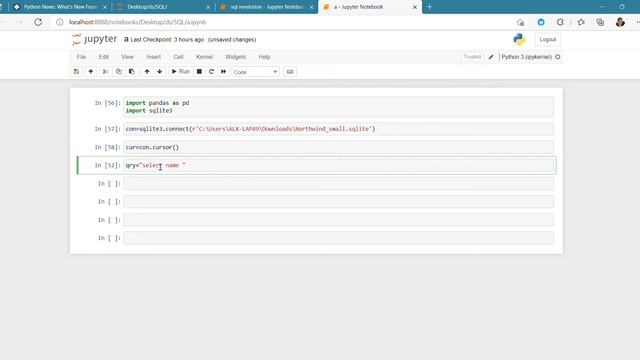This screenshot has height=360, width=640.
Task: Open the browser favorites icon
Action: point(581,22)
